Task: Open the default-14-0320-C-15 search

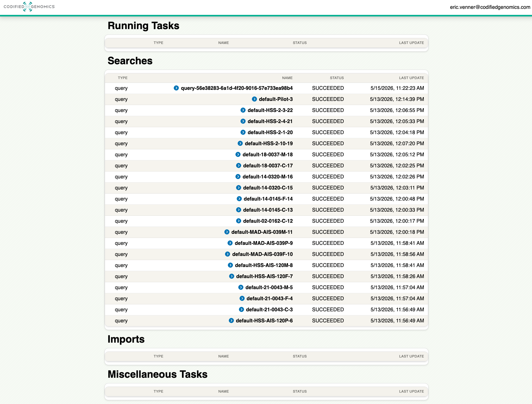Action: click(268, 188)
